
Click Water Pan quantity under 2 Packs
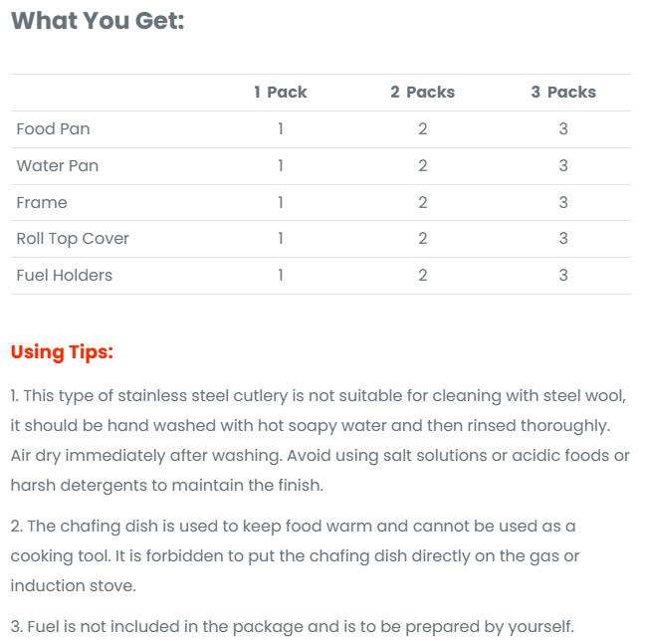[x=423, y=165]
